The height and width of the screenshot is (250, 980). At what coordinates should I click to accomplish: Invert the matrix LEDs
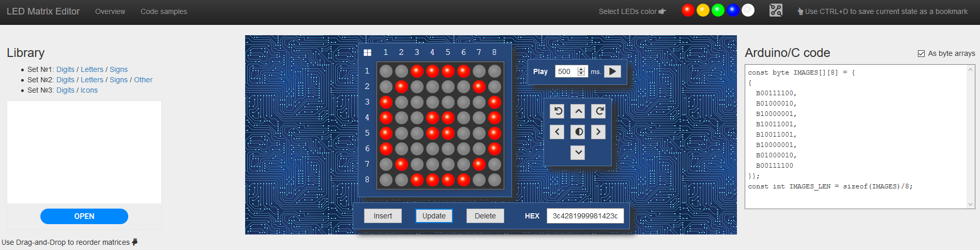point(578,132)
